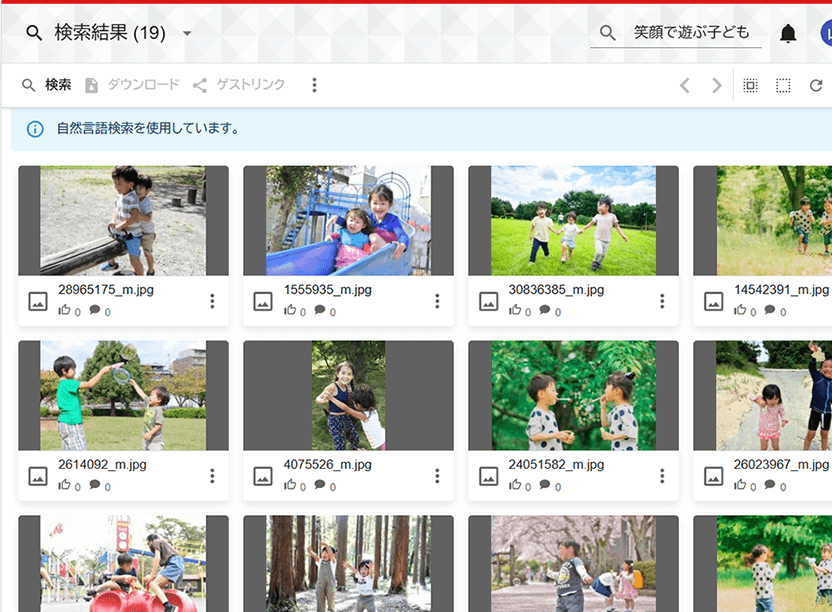The height and width of the screenshot is (612, 832).
Task: Like the image 4075526_m.jpg
Action: click(x=290, y=485)
